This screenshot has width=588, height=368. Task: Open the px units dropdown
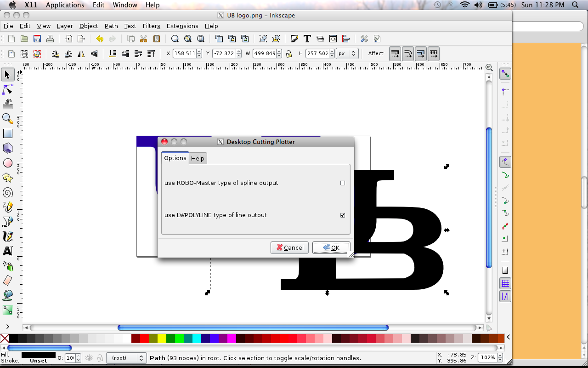tap(347, 53)
